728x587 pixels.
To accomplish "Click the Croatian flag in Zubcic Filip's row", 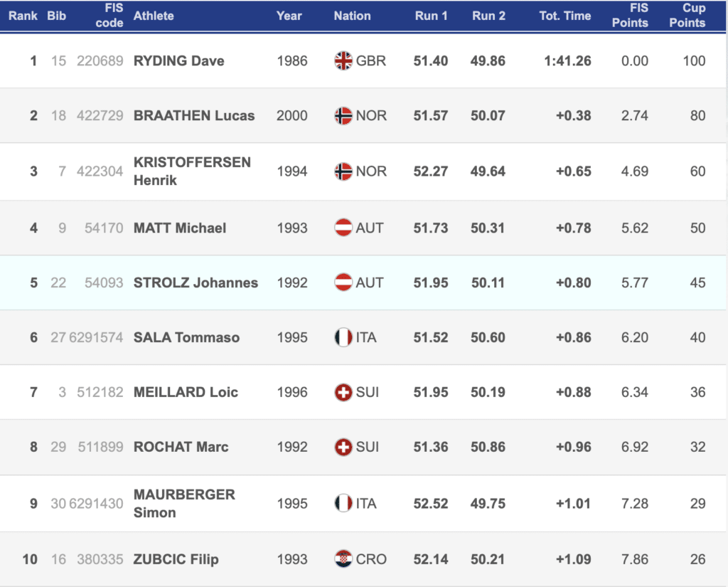I will point(343,559).
